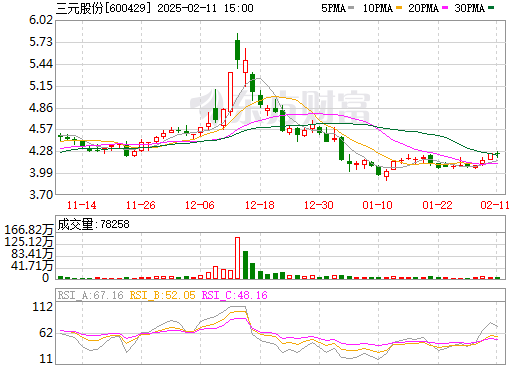Screen dimensions: 520x365
Task: Click the 41.71万 volume axis label
Action: tap(32, 266)
